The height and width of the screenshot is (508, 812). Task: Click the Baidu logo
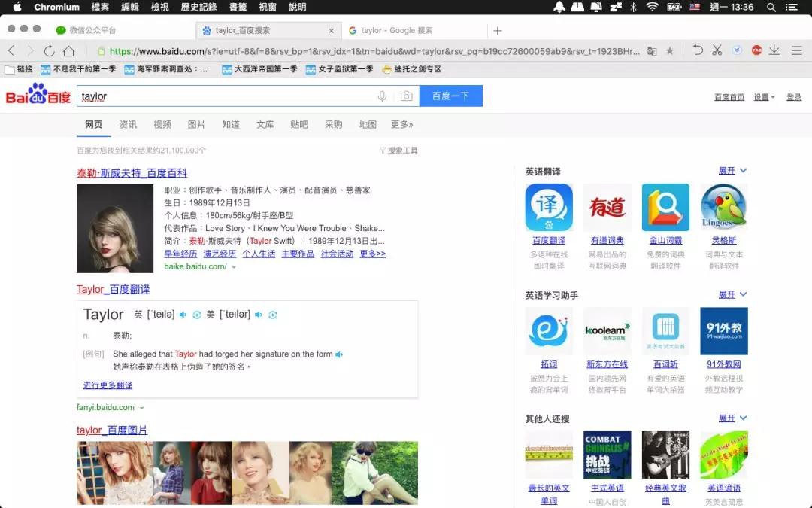38,95
